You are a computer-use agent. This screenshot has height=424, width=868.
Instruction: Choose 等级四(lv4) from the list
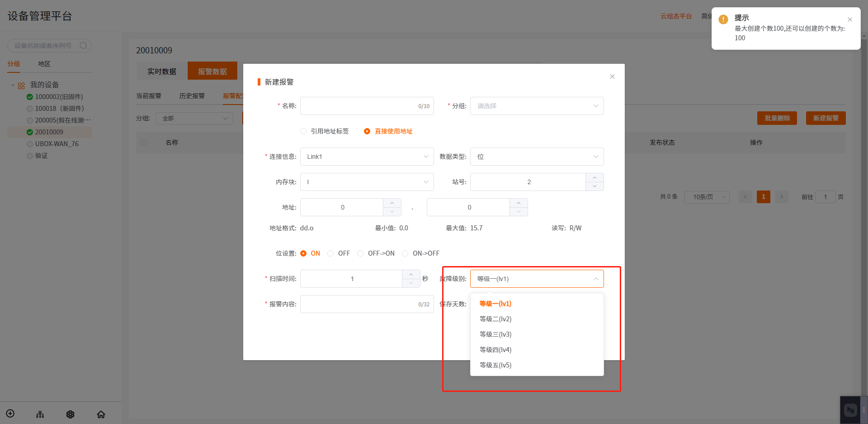point(537,350)
